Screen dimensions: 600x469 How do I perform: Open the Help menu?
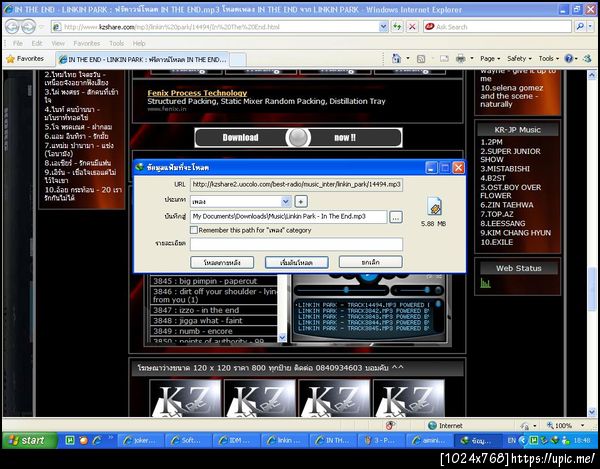click(x=139, y=43)
